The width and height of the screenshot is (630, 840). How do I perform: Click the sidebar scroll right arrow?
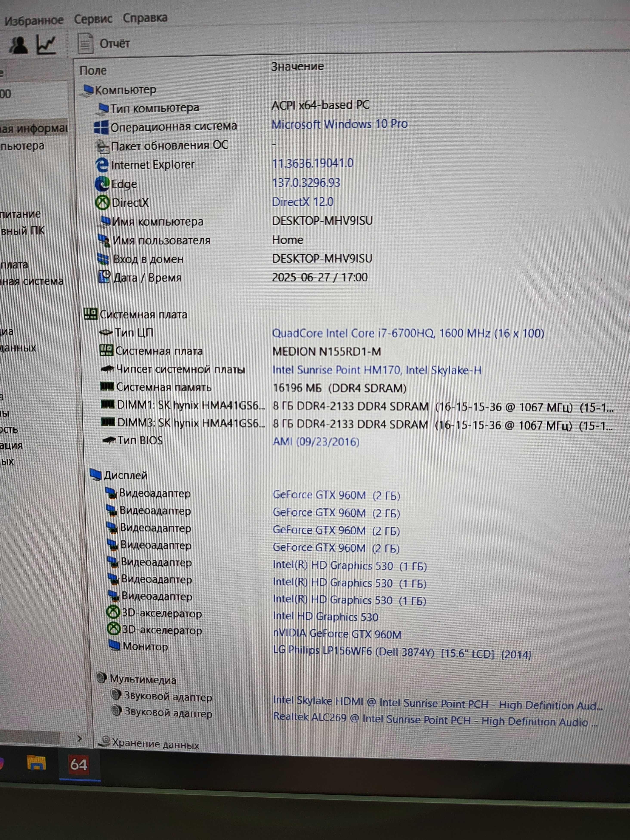coord(79,738)
